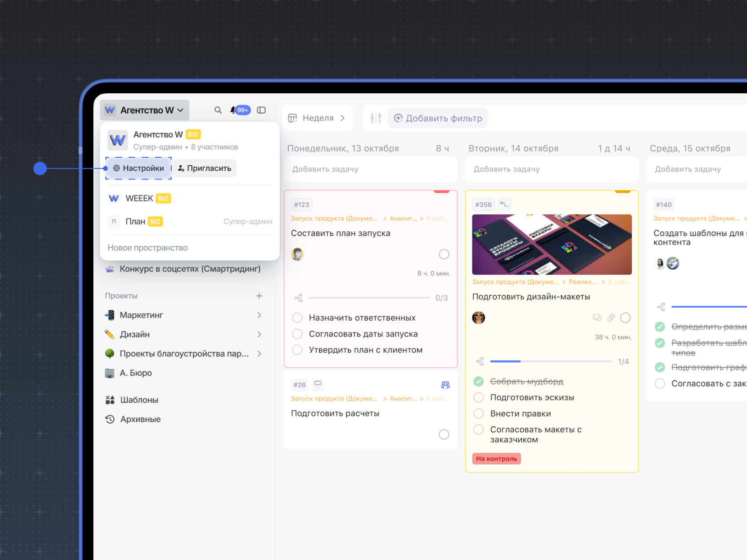Mark Подготовить эскизы subtask as done
The width and height of the screenshot is (747, 560).
coord(479,397)
